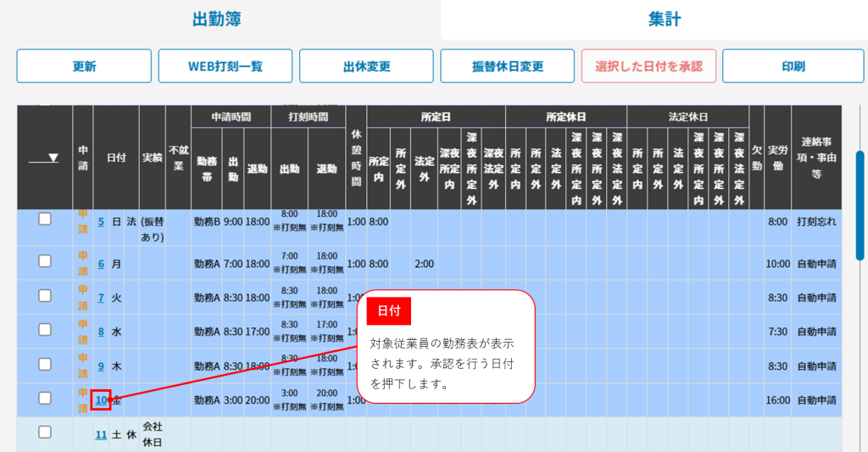
Task: Click date link 9 for Thursday
Action: click(x=101, y=366)
